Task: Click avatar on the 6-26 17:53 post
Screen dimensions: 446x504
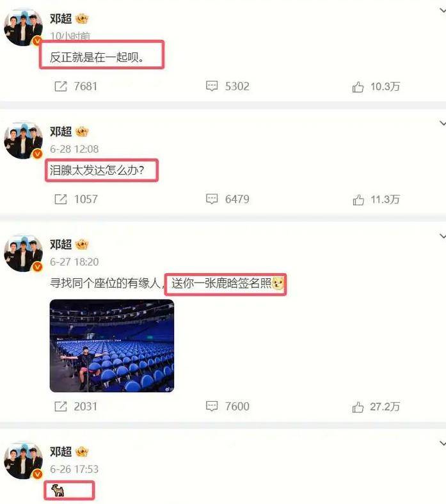Action: [23, 461]
